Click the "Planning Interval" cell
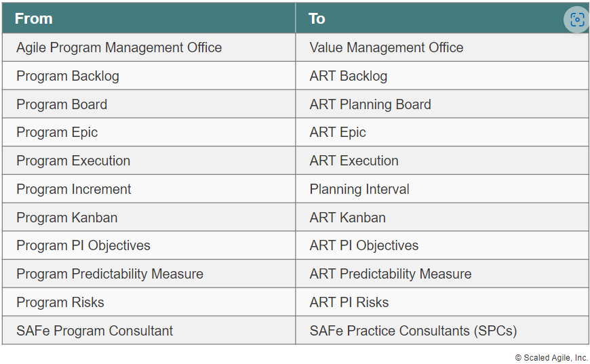590x364 pixels. [359, 189]
